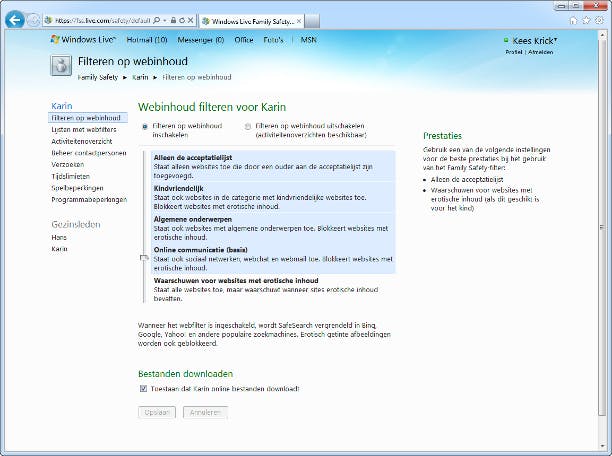
Task: Click the Kees Krick account name dropdown
Action: coord(534,41)
